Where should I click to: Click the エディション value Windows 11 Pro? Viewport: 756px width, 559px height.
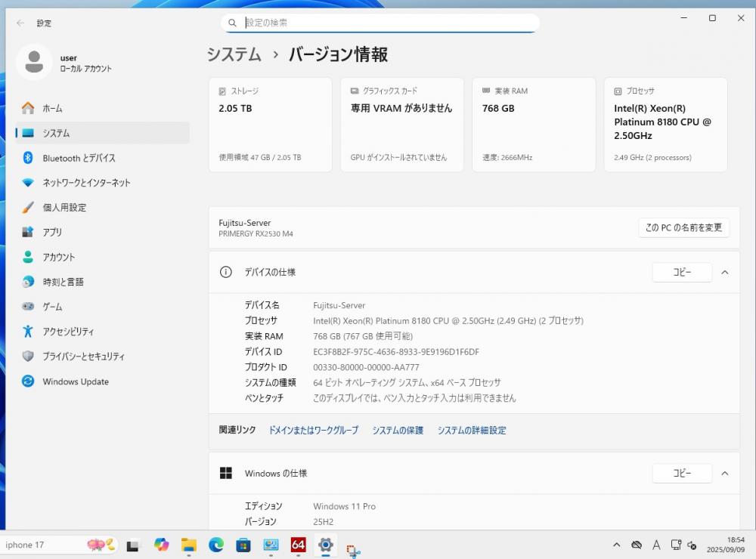point(344,506)
